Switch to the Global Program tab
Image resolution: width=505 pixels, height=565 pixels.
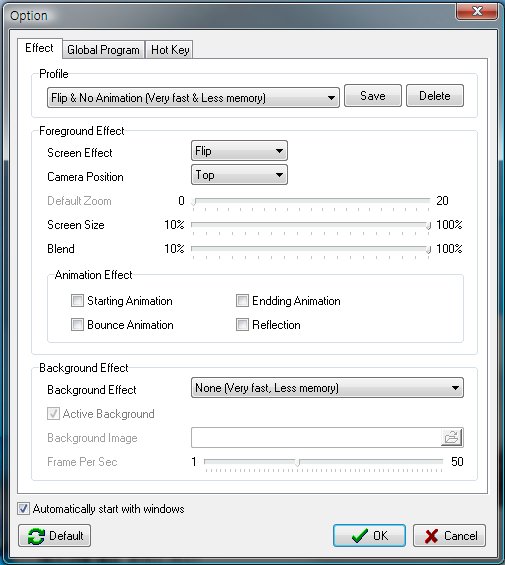pos(103,50)
